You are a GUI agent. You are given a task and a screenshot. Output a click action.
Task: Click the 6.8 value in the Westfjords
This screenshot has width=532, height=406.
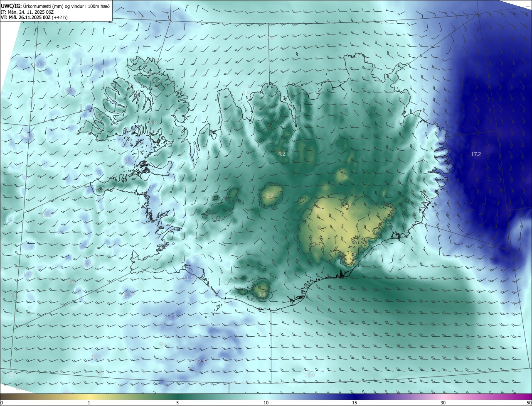(x=153, y=123)
